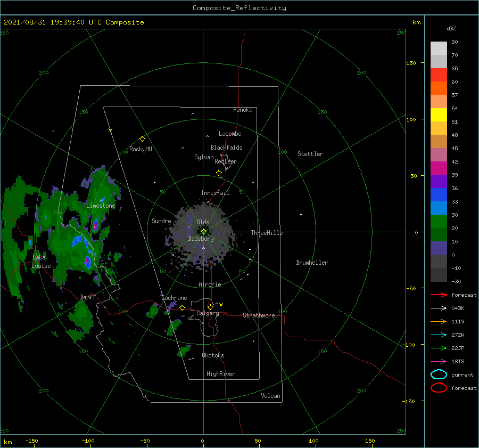The image size is (479, 448).
Task: Click the Sylvan label on the map
Action: (x=204, y=157)
